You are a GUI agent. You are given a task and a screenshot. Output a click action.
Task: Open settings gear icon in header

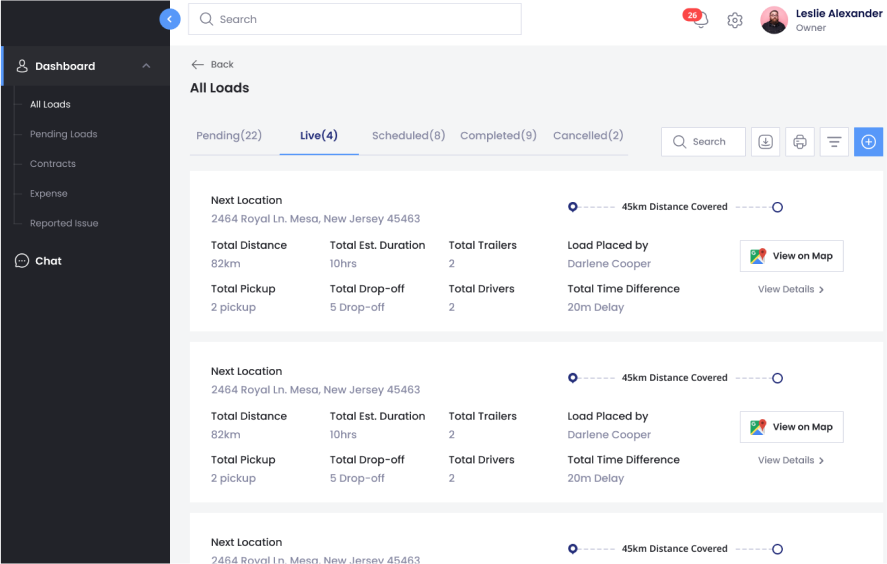[734, 20]
